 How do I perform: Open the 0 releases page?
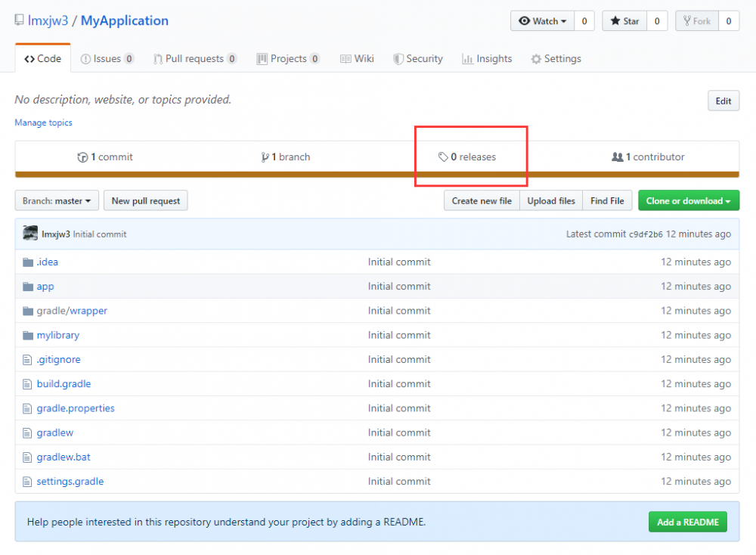coord(467,157)
